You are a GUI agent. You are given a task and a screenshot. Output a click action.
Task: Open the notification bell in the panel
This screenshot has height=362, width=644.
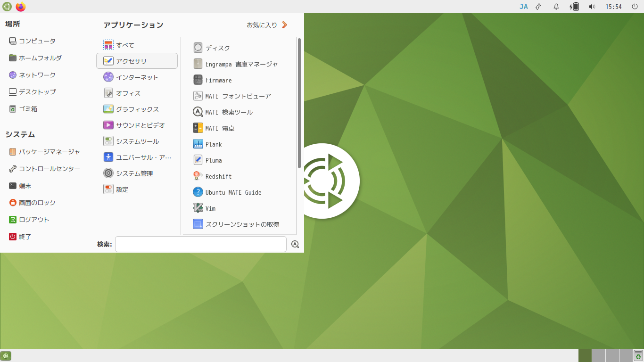click(556, 7)
